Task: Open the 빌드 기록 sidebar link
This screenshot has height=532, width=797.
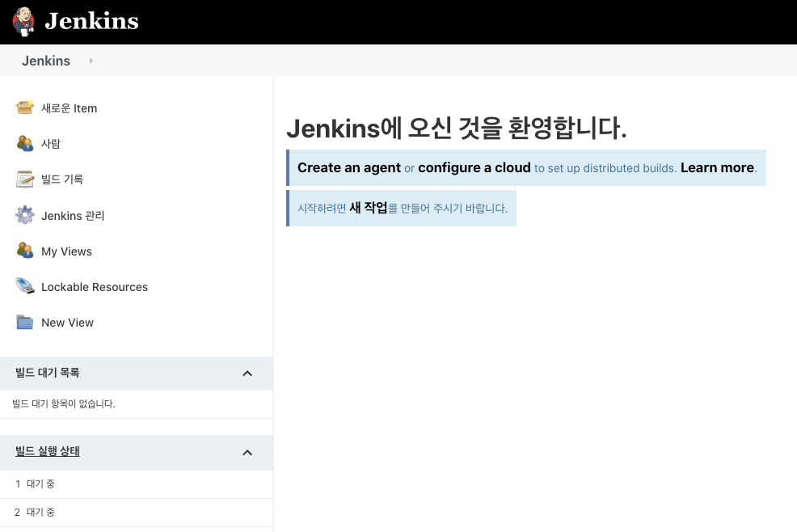Action: 62,179
